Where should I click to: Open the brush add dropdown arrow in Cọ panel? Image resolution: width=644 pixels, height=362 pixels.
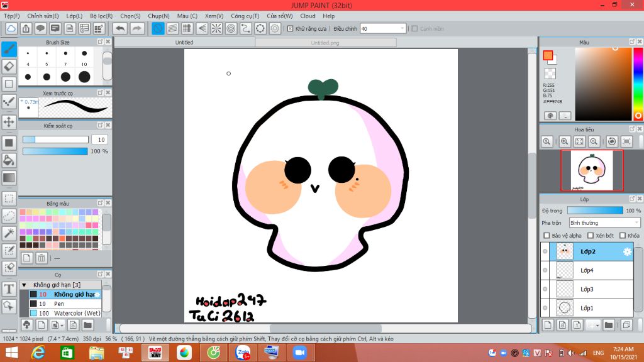pyautogui.click(x=62, y=325)
